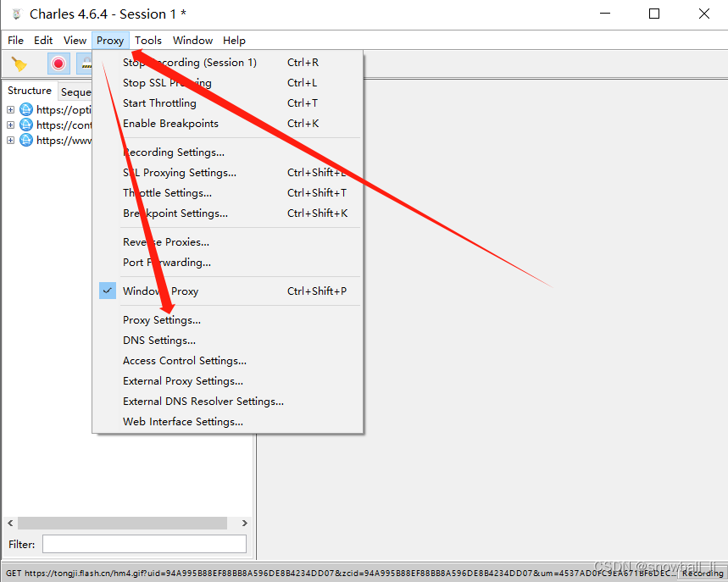This screenshot has width=728, height=582.
Task: Minimize the Charles window
Action: point(605,14)
